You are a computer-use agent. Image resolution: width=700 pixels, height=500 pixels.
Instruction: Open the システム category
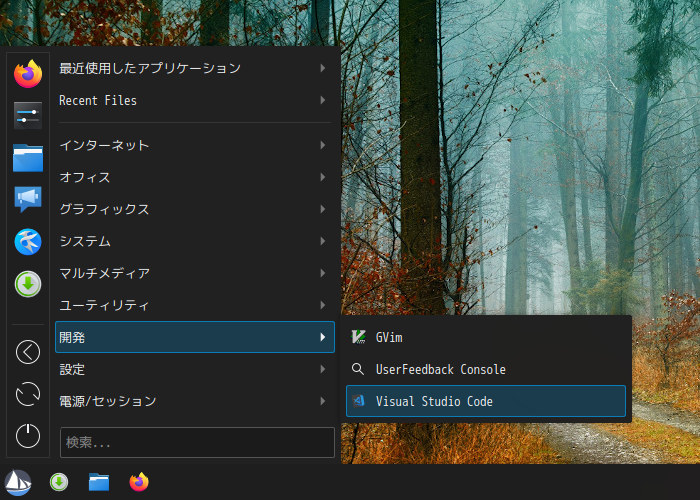click(195, 241)
